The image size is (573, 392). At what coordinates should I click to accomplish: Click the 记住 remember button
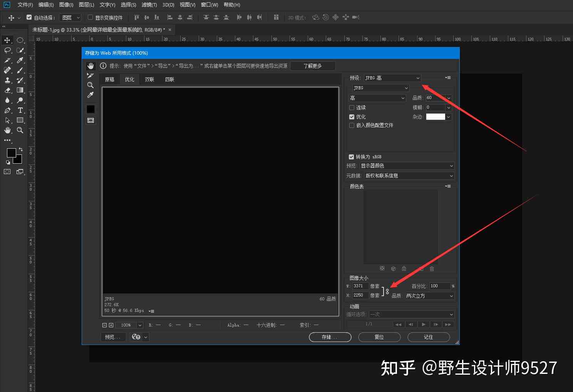point(429,337)
